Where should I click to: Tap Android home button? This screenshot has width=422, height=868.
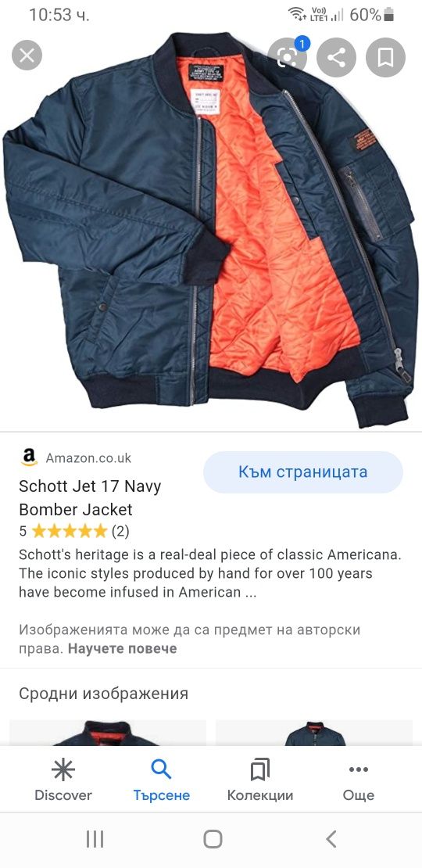tap(213, 839)
